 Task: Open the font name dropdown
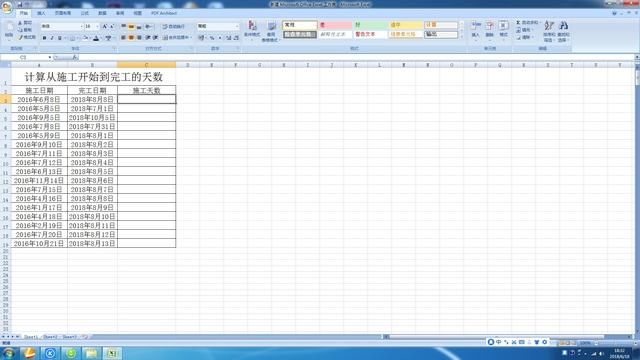(81, 26)
